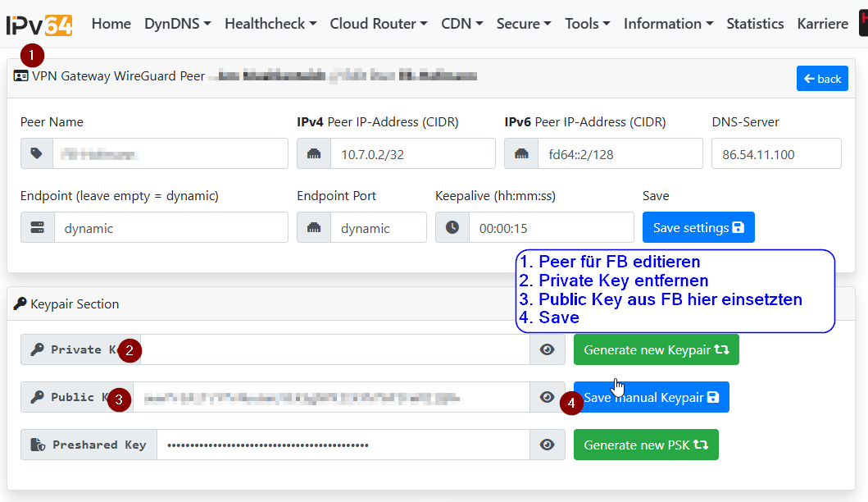The height and width of the screenshot is (502, 868).
Task: Click the IPv64 logo
Action: [39, 24]
